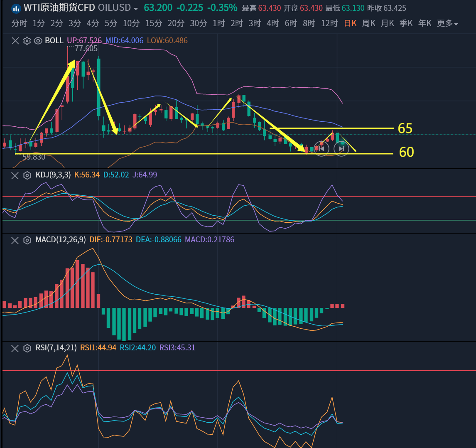The height and width of the screenshot is (448, 476).
Task: Click the BOLL indicator name label
Action: coord(54,41)
